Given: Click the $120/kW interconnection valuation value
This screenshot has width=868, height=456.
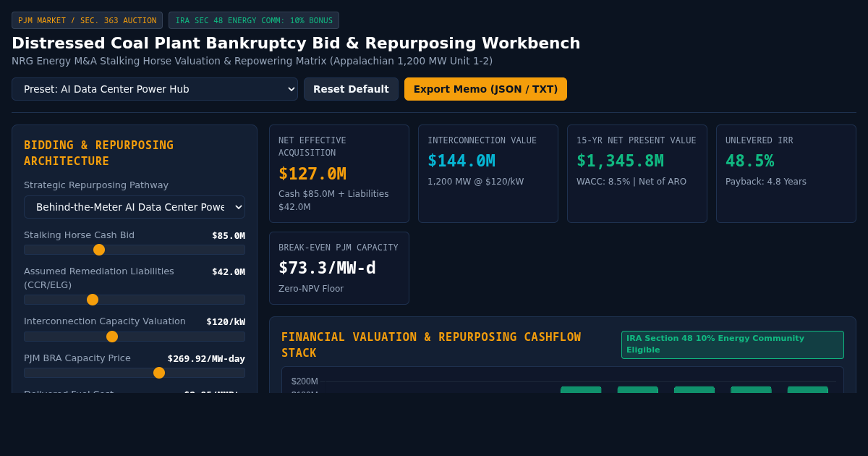Looking at the screenshot, I should [226, 322].
